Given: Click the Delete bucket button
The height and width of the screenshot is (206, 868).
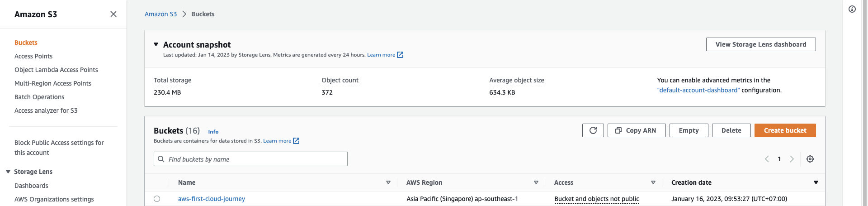Looking at the screenshot, I should click(731, 130).
